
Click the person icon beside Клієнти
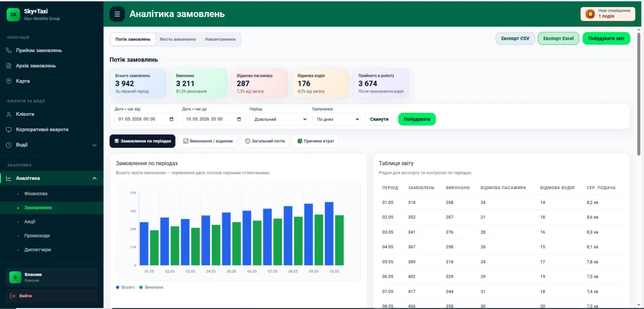(9, 114)
